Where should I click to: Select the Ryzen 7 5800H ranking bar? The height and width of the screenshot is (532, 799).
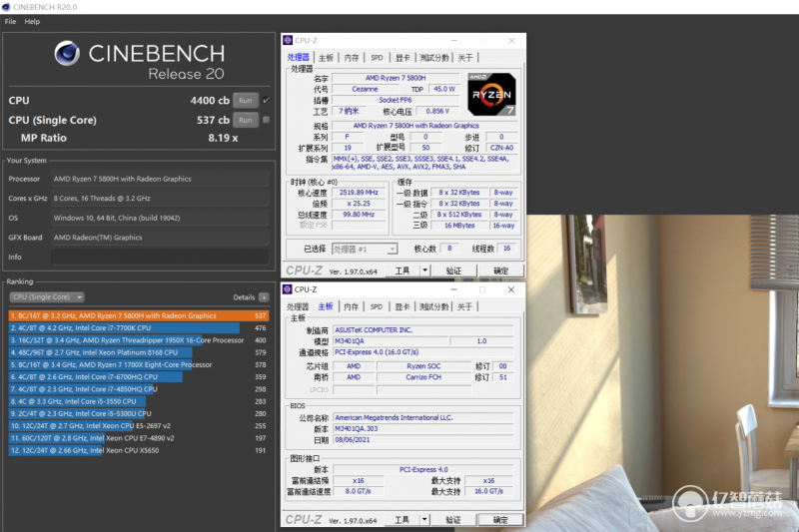click(139, 315)
